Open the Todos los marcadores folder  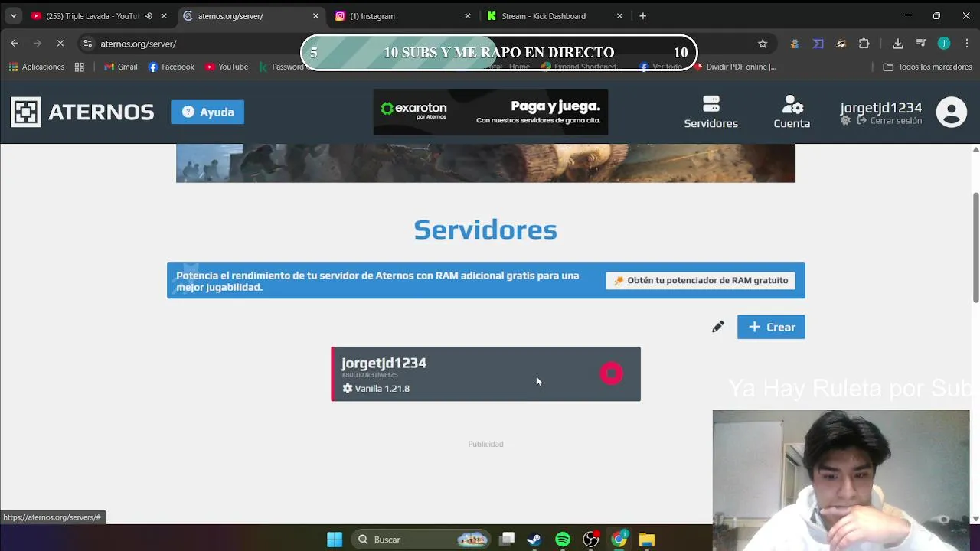coord(927,67)
